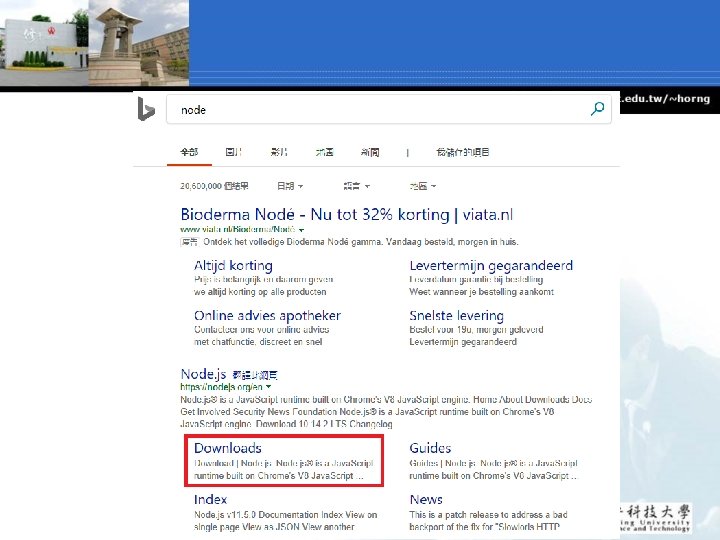Click the edu.tw/~horng URL in the header
The height and width of the screenshot is (540, 720).
667,99
